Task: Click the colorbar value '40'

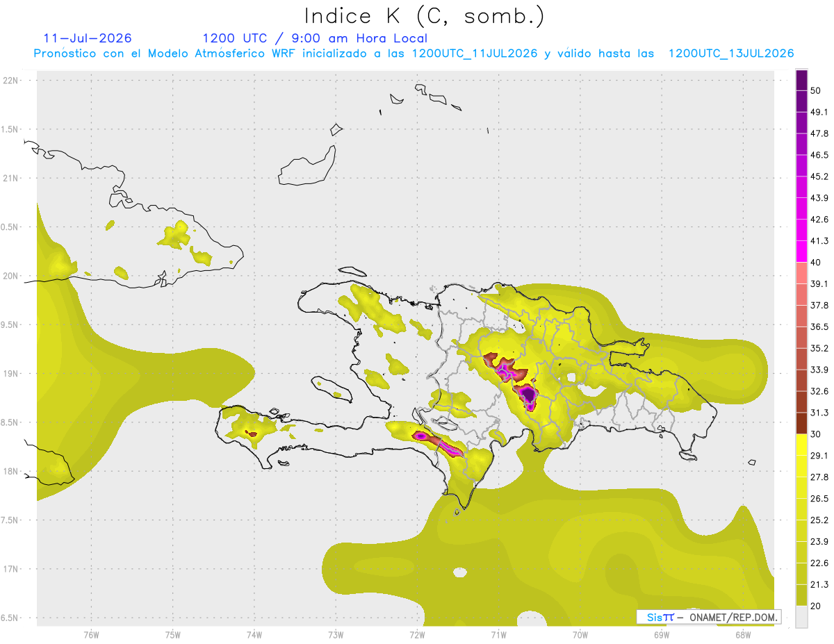Action: pos(816,263)
